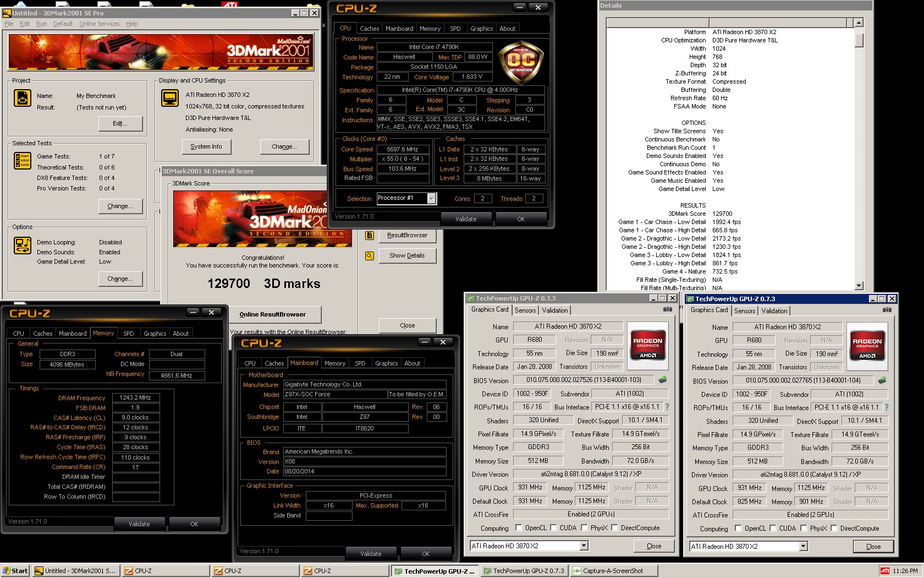
Task: Click the Details list scrollbar down arrow
Action: point(859,286)
